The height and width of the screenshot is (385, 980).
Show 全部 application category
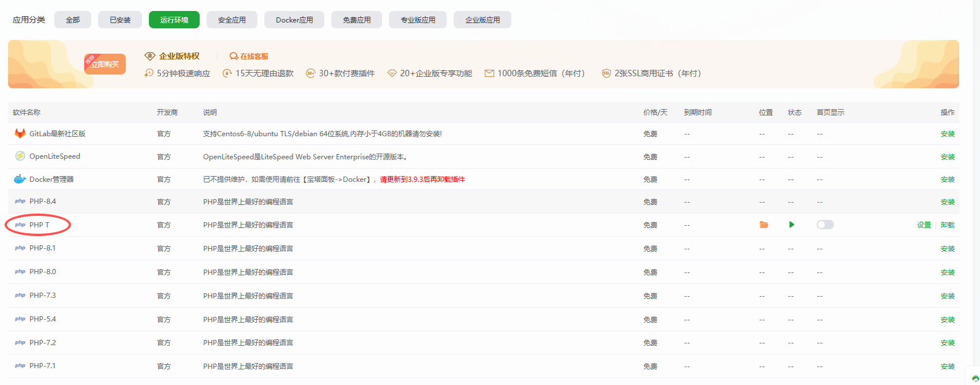tap(73, 20)
